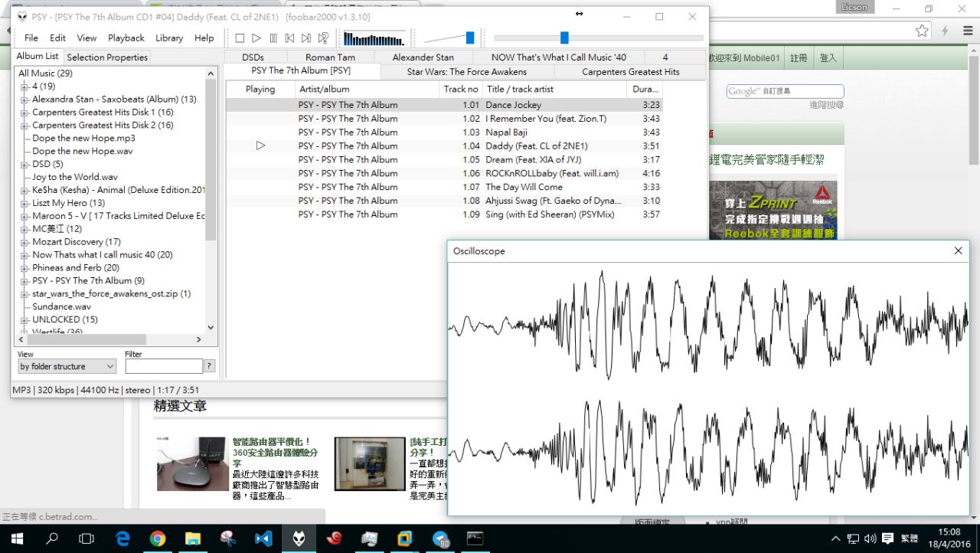This screenshot has height=553, width=980.
Task: Expand the '4 (19)' album node
Action: [x=24, y=87]
